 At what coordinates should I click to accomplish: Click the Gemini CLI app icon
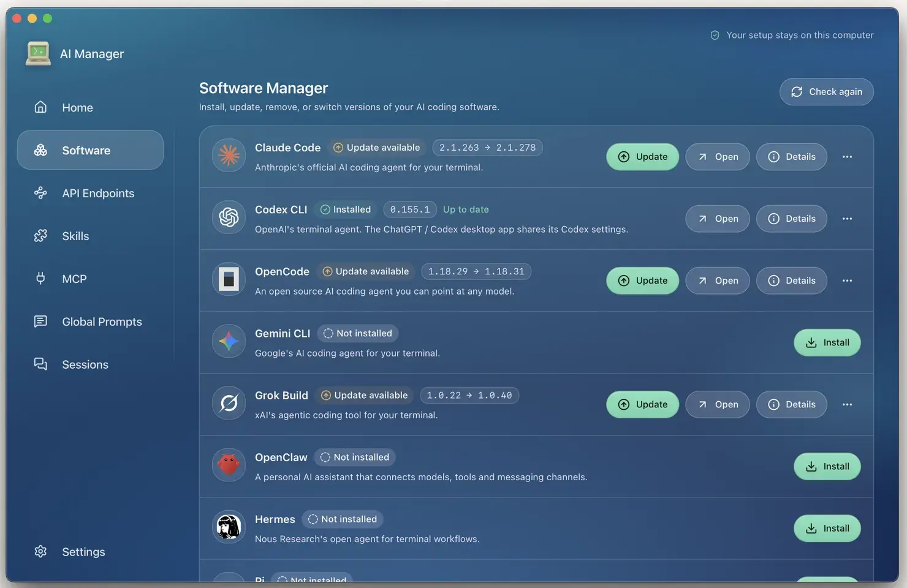(x=229, y=341)
